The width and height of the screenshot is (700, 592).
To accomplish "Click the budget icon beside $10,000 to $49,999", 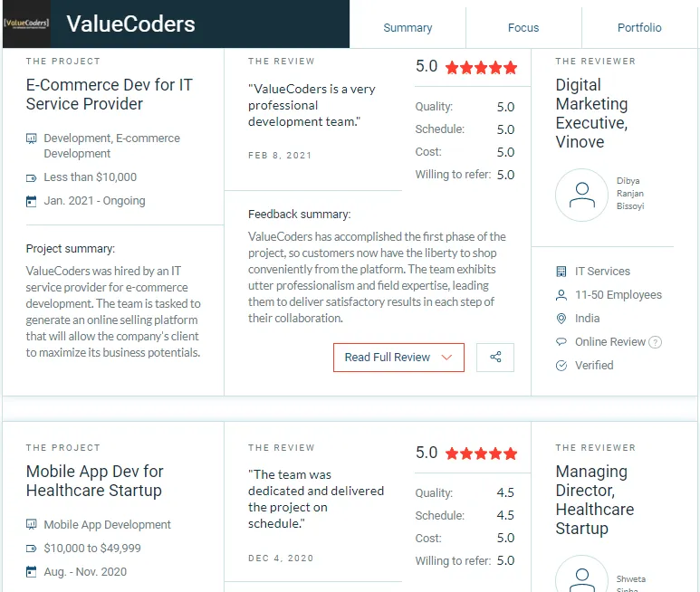I will click(x=32, y=549).
